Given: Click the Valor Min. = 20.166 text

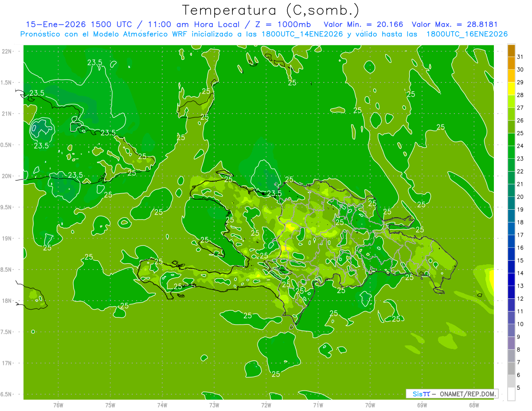Looking at the screenshot, I should tap(364, 24).
